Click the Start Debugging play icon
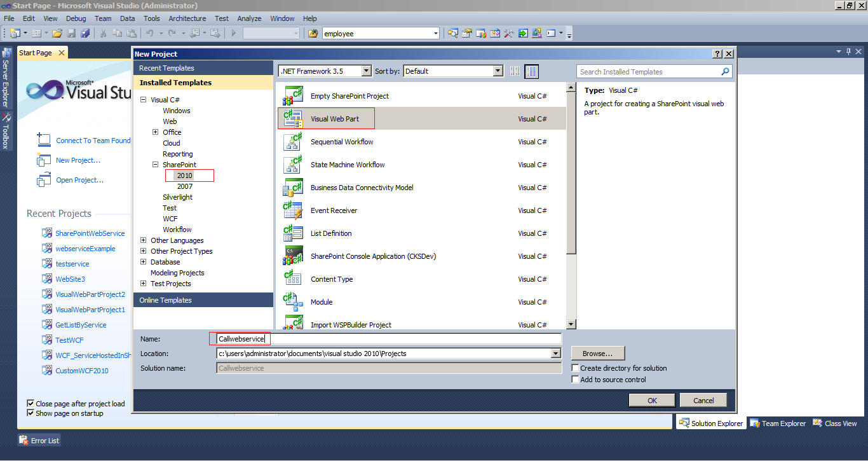The width and height of the screenshot is (868, 461). pyautogui.click(x=234, y=33)
